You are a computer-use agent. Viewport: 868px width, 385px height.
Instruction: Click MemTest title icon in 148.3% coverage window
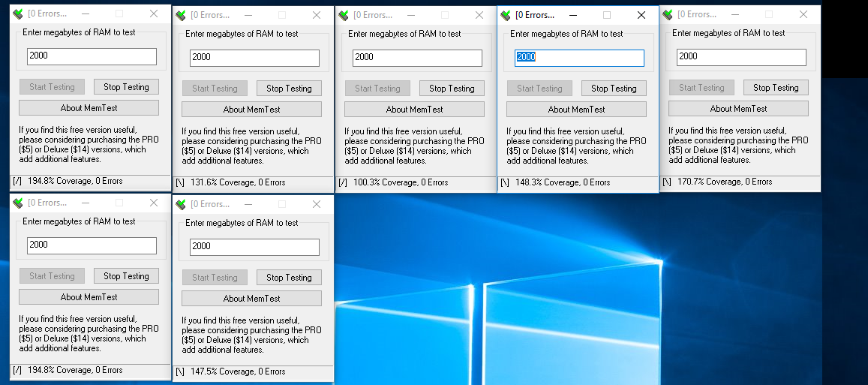click(x=506, y=15)
